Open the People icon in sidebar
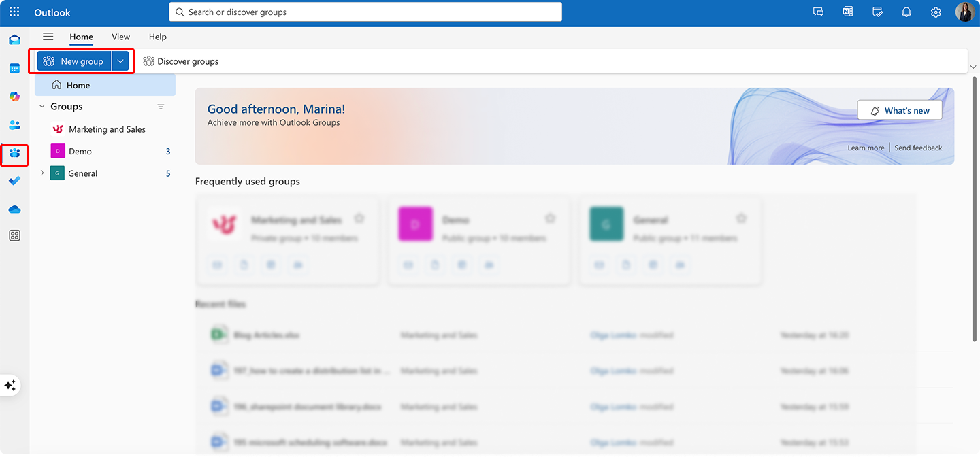 14,125
